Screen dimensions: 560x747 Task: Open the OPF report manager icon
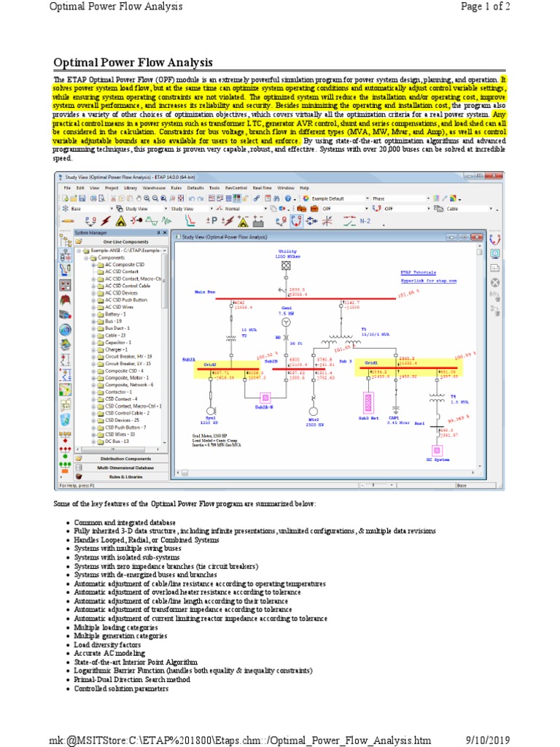click(495, 268)
